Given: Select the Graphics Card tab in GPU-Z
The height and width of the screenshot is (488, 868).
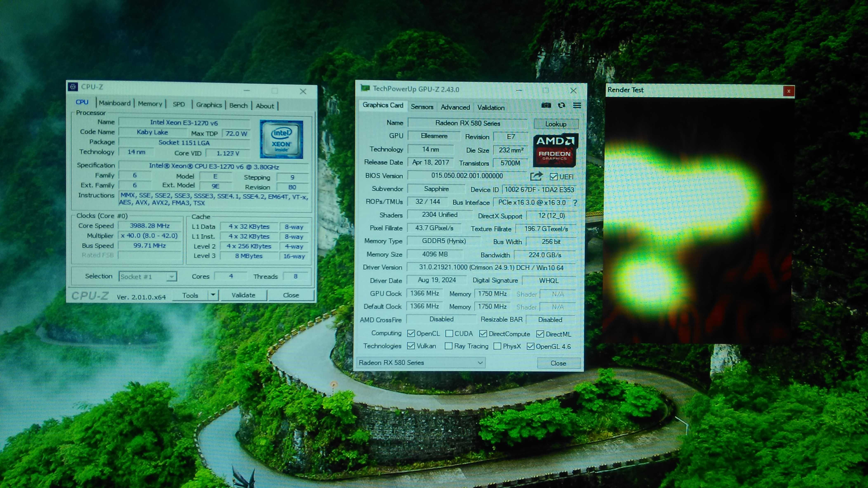Looking at the screenshot, I should pyautogui.click(x=383, y=105).
